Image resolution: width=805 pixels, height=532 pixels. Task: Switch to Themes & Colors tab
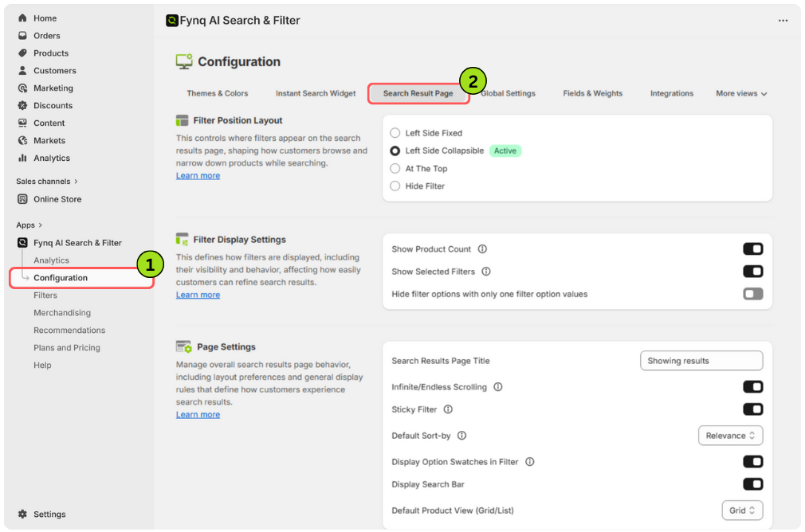point(217,93)
